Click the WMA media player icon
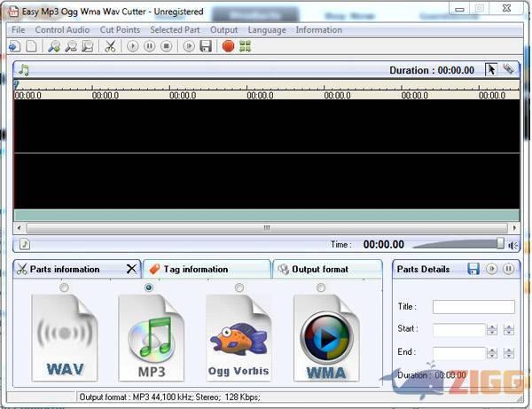532x409 pixels. 326,338
